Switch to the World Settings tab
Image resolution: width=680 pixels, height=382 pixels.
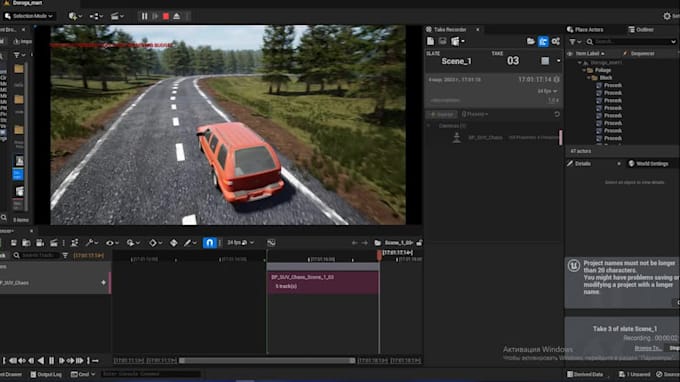click(x=648, y=163)
